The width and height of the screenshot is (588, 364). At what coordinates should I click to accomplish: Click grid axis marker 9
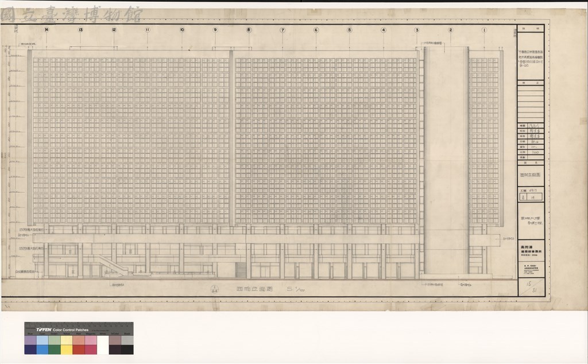pos(215,30)
